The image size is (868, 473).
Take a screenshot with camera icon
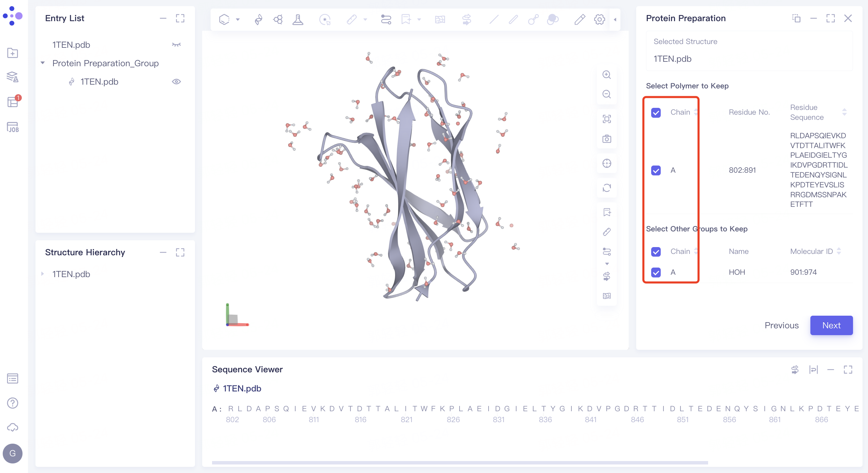[x=607, y=139]
